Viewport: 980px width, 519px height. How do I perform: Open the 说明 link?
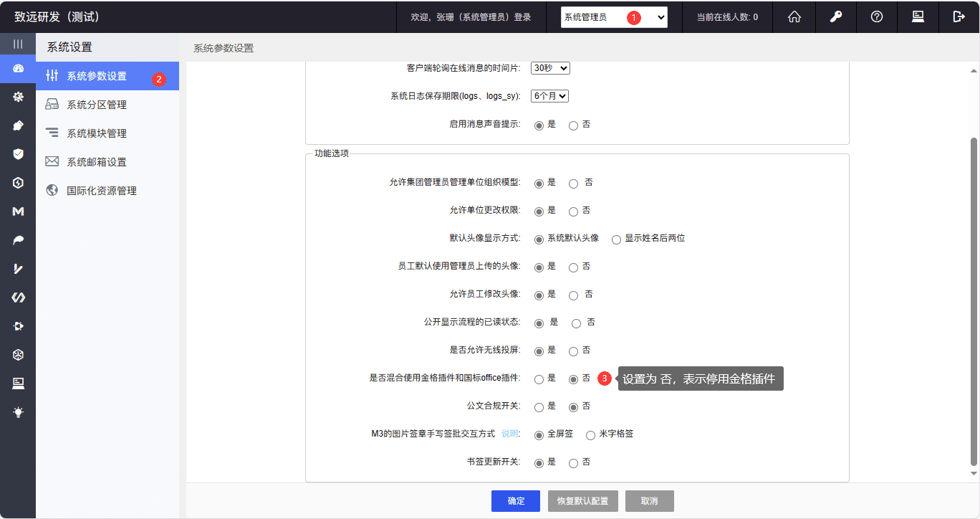coord(509,434)
